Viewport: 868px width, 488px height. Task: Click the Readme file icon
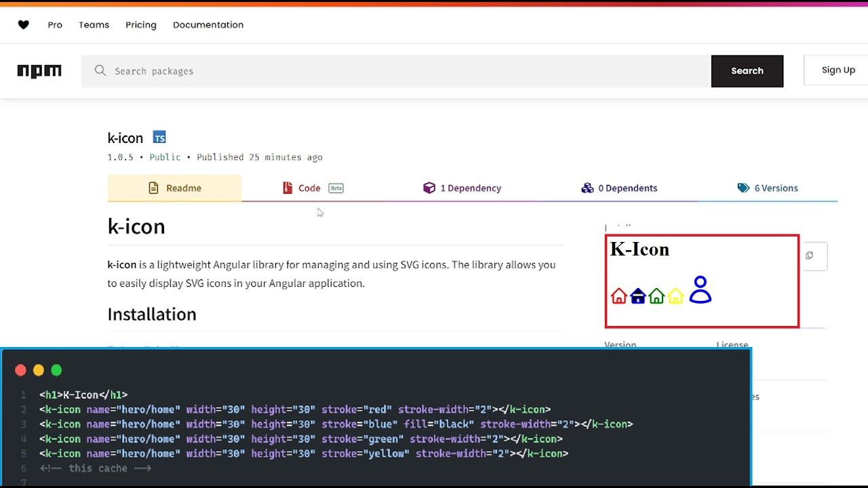pyautogui.click(x=153, y=188)
